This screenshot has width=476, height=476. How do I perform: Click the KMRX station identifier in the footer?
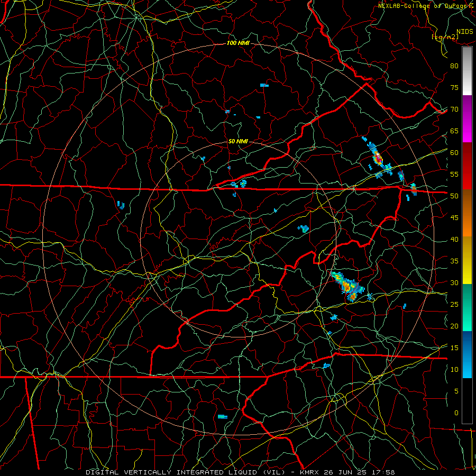(309, 472)
